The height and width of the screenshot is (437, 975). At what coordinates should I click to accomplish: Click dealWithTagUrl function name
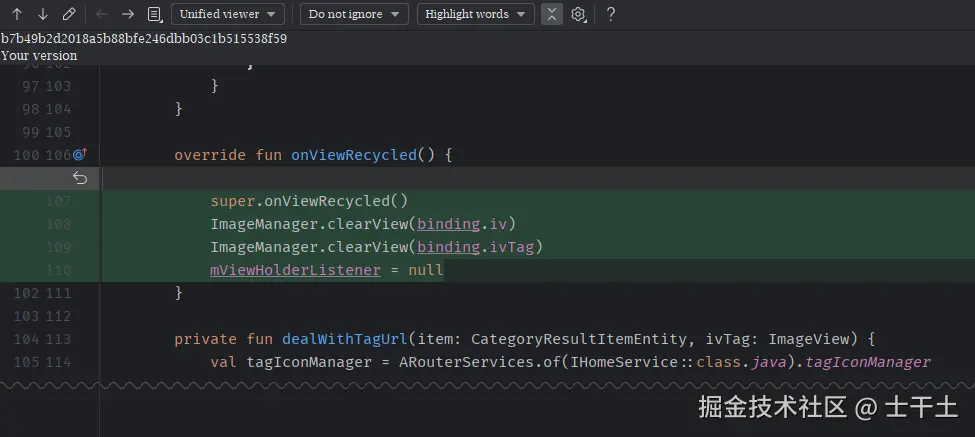[344, 339]
